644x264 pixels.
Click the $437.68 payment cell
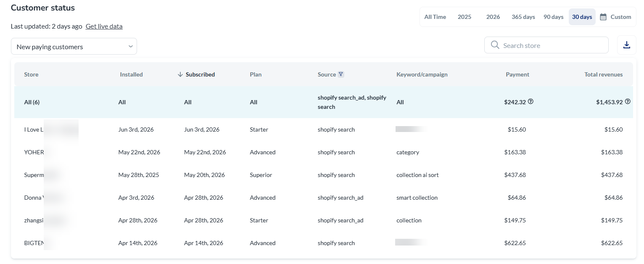pos(515,175)
